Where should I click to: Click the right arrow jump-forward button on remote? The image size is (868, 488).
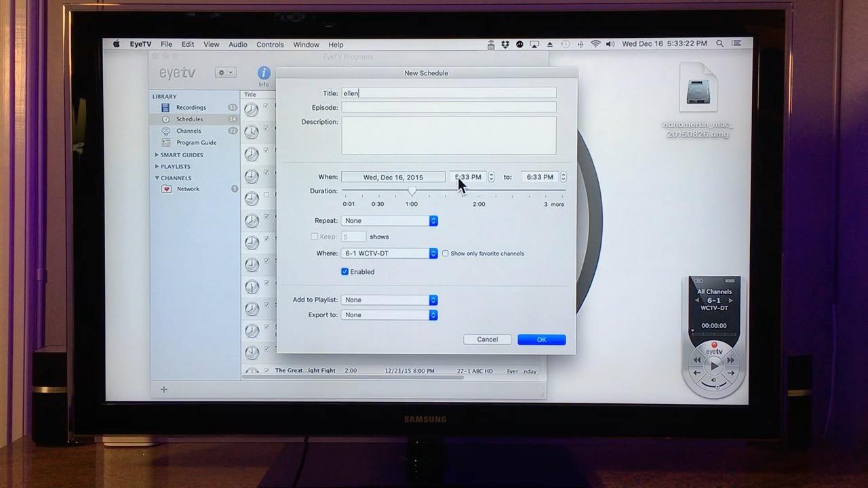[730, 373]
